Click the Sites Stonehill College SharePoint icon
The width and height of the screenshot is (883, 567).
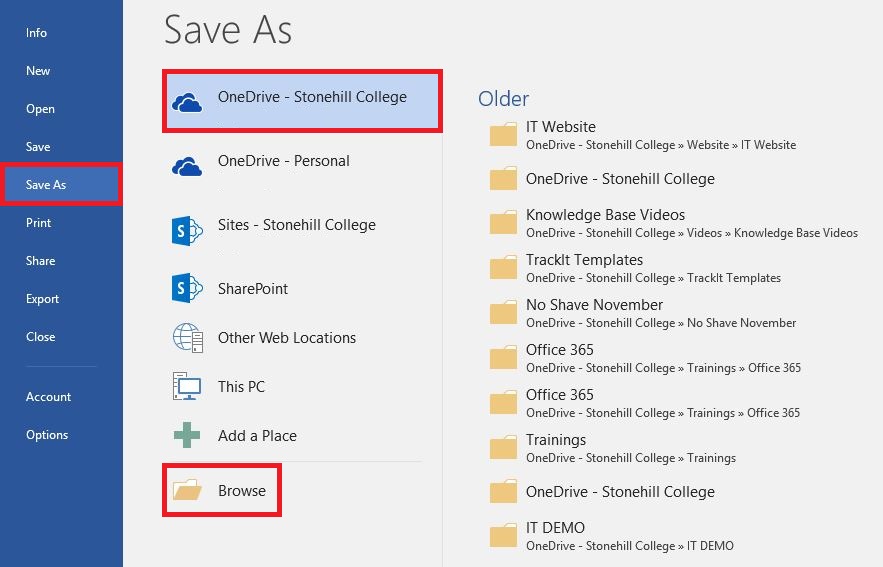tap(187, 230)
